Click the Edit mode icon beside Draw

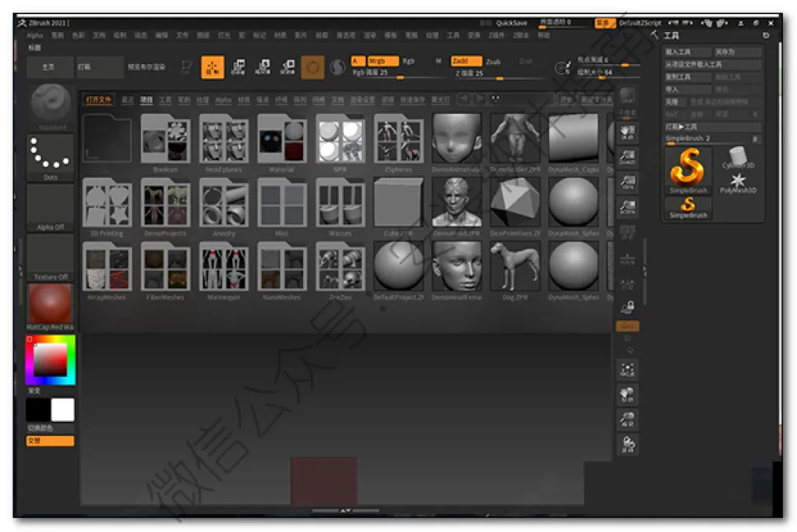click(186, 66)
